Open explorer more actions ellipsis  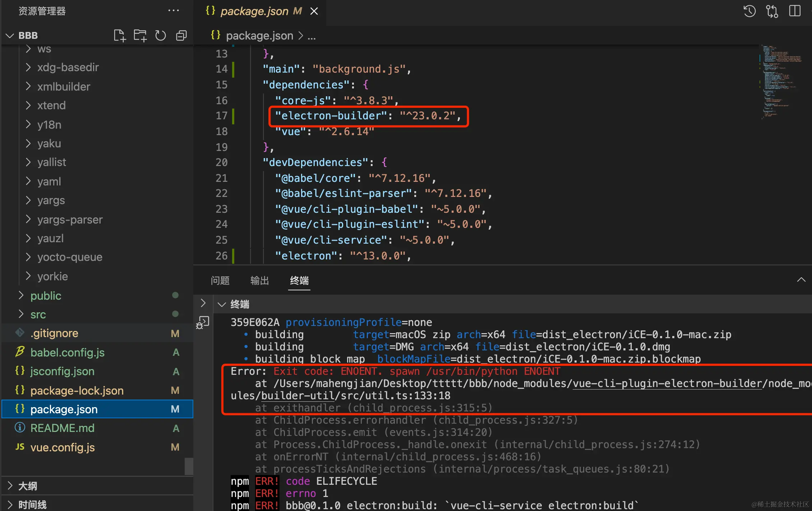point(174,11)
